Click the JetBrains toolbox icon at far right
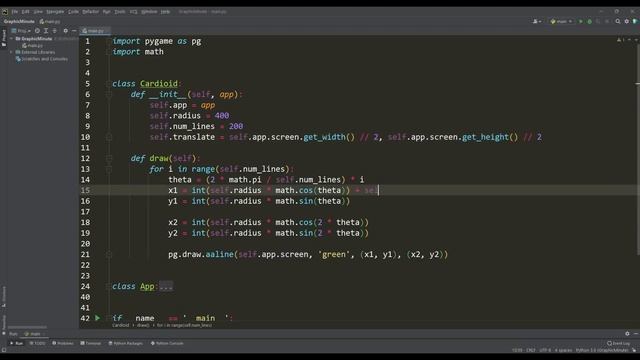 pyautogui.click(x=635, y=21)
